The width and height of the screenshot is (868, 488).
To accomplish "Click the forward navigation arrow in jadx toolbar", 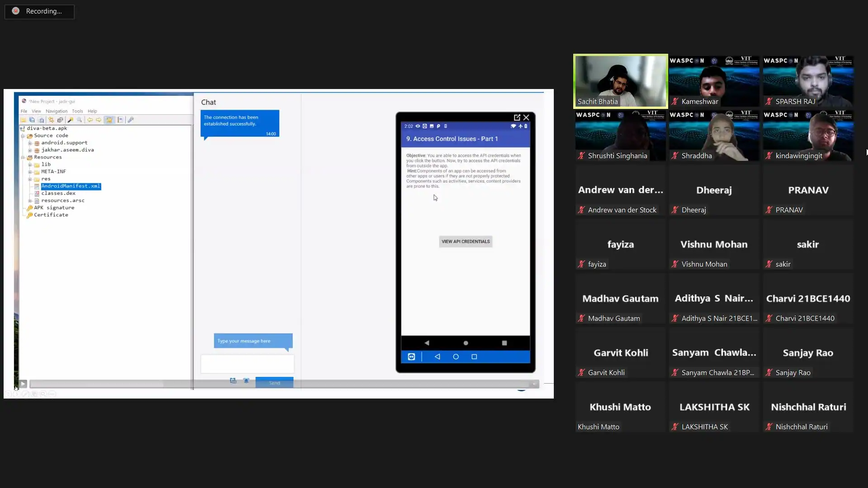I will [99, 120].
